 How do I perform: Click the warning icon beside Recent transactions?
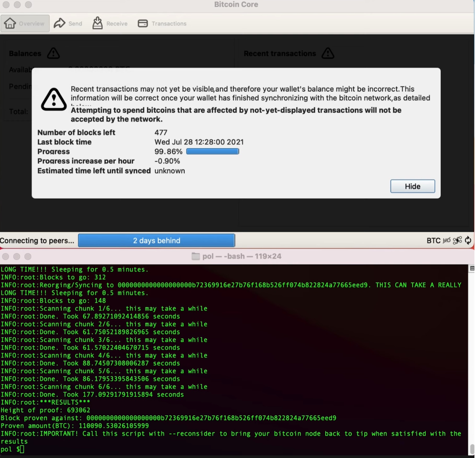(328, 53)
